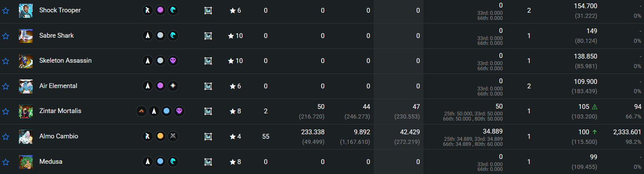Click the Skeleton Assassin level 10 star
This screenshot has width=644, height=174.
click(231, 61)
